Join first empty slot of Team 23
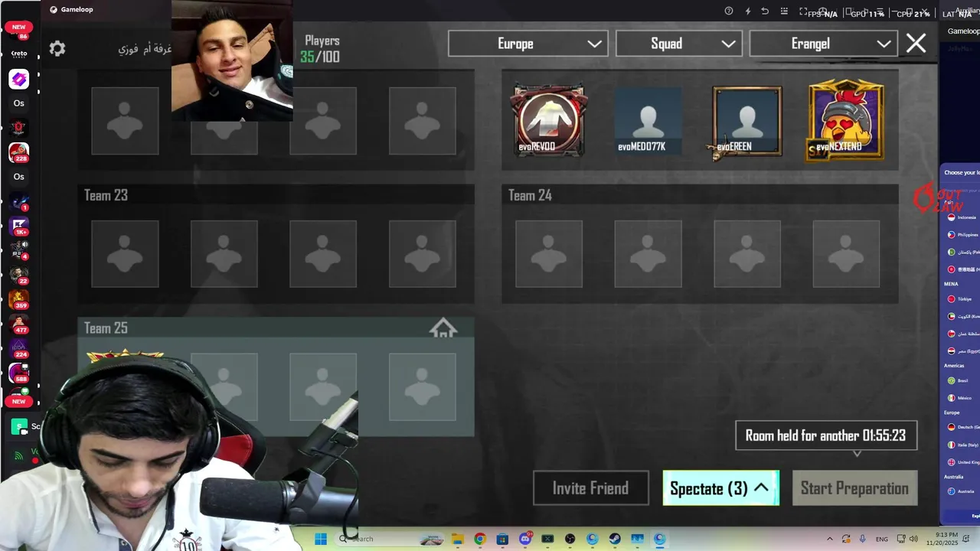The image size is (980, 551). (125, 254)
